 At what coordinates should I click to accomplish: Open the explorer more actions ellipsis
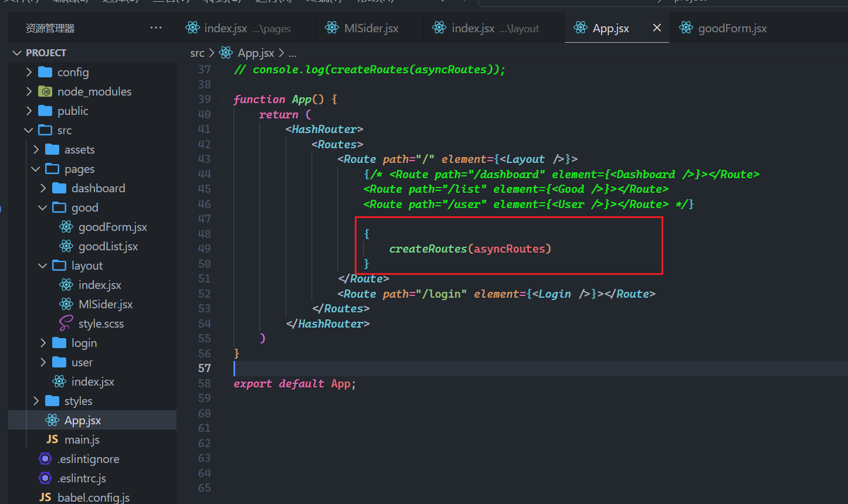[156, 28]
